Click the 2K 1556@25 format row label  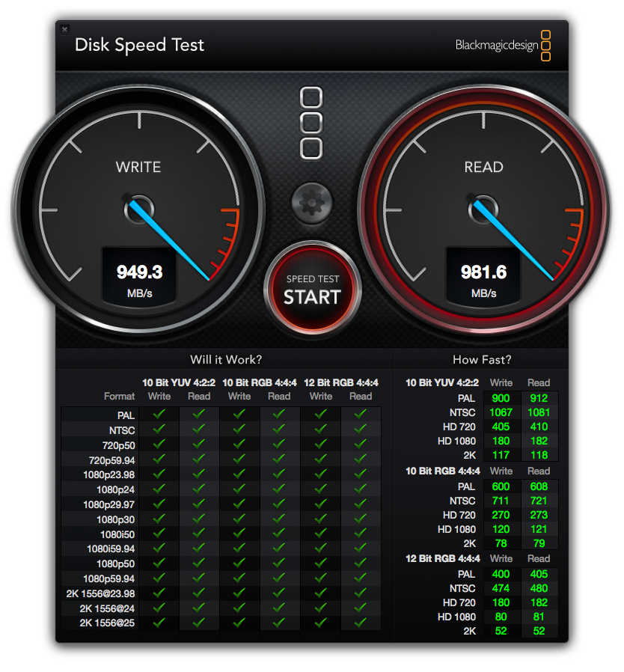pos(107,623)
